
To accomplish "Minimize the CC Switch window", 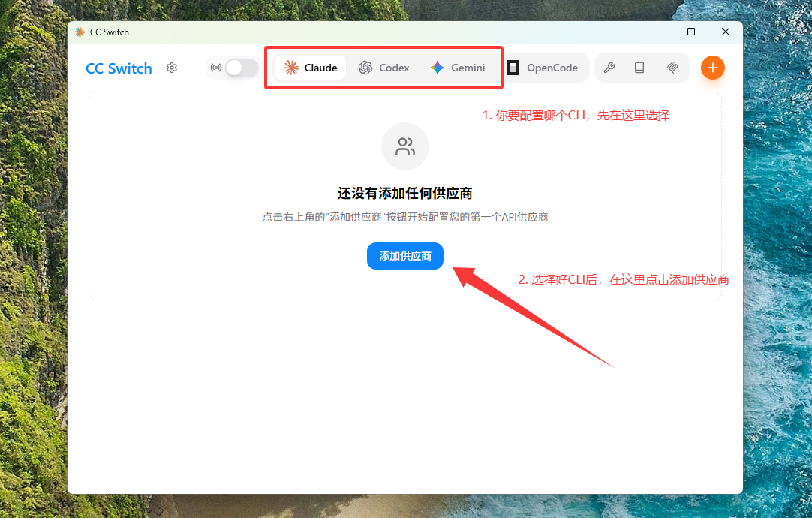I will tap(657, 32).
